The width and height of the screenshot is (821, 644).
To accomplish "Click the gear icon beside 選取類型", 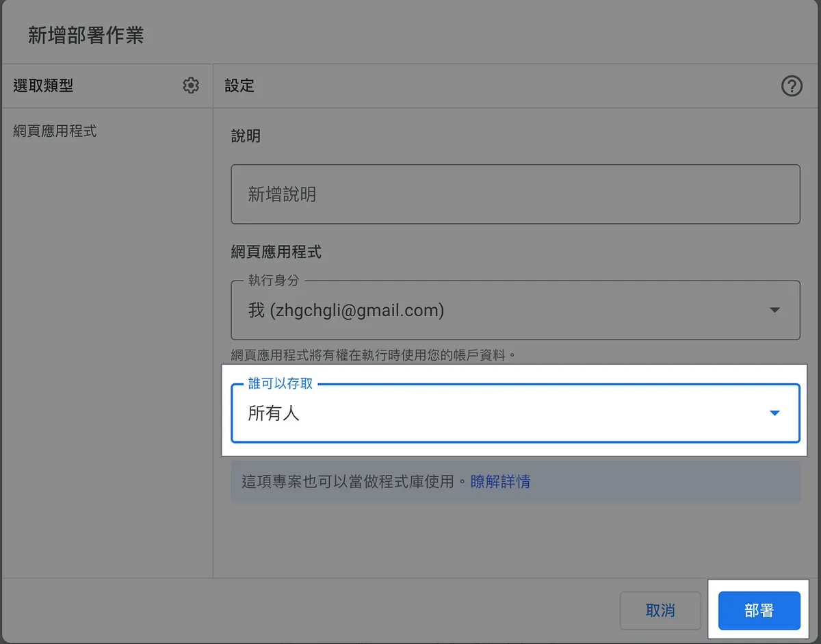I will (x=191, y=86).
